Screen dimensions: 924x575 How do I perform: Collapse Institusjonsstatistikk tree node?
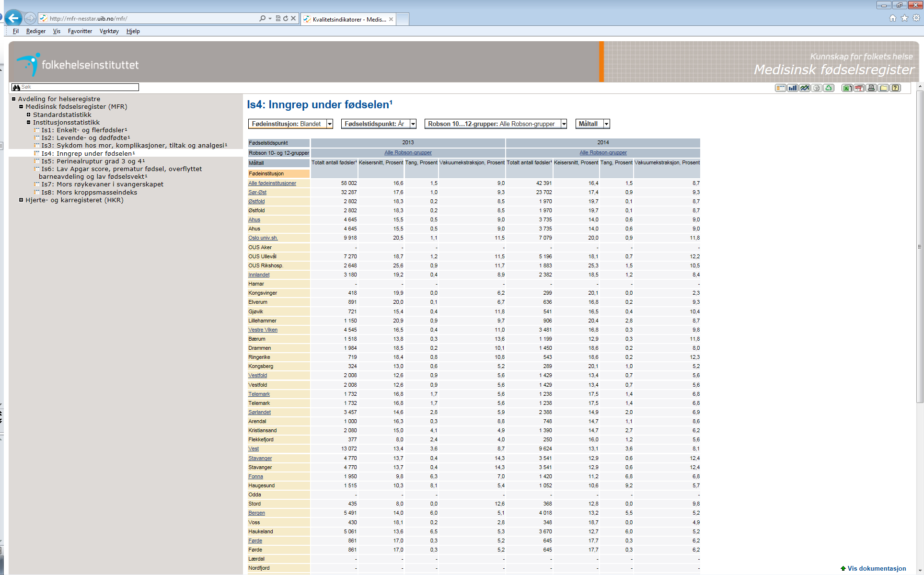[29, 122]
